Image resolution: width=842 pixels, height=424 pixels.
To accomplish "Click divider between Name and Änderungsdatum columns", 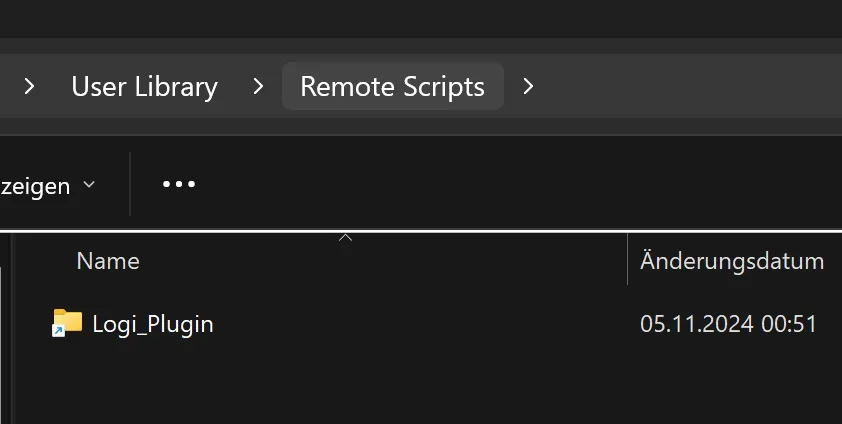I will (x=628, y=260).
